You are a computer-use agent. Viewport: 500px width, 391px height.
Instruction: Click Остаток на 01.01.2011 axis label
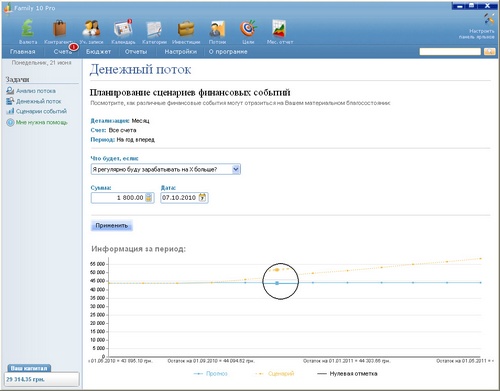coord(347,361)
